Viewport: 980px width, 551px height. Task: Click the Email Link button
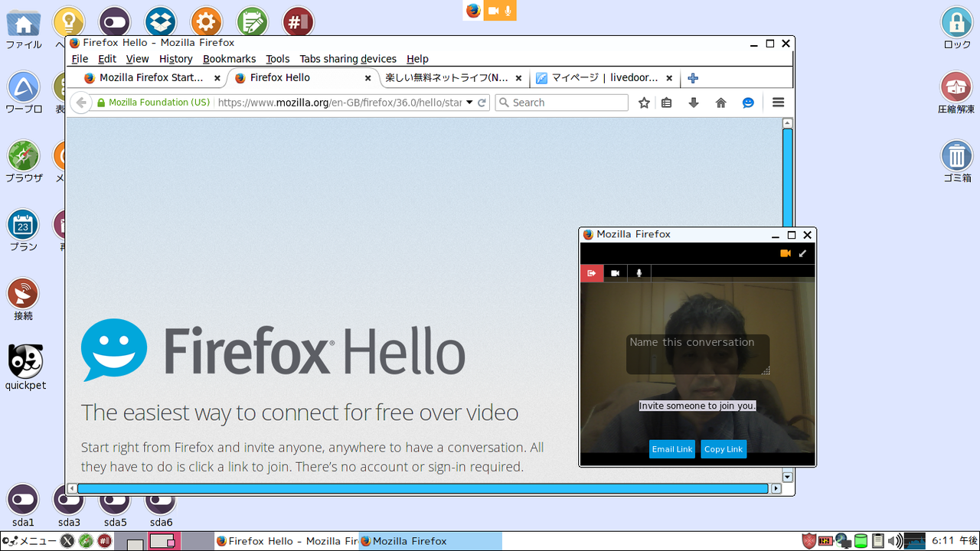tap(672, 449)
